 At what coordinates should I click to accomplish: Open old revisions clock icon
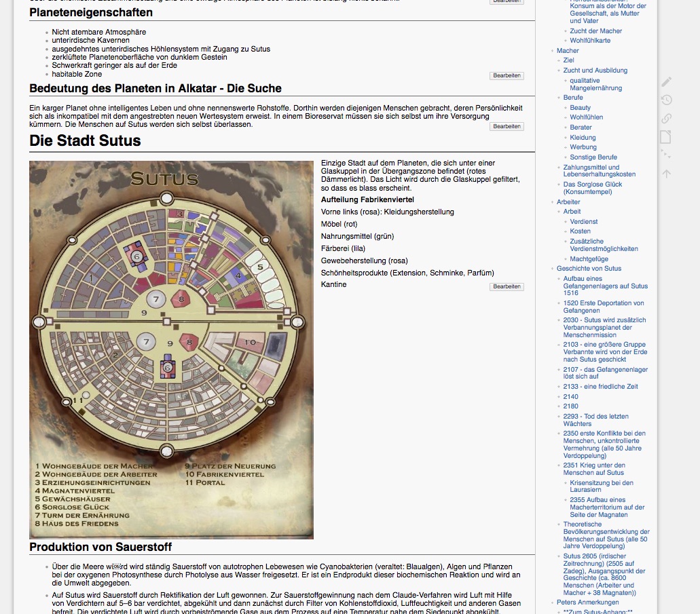[x=666, y=100]
